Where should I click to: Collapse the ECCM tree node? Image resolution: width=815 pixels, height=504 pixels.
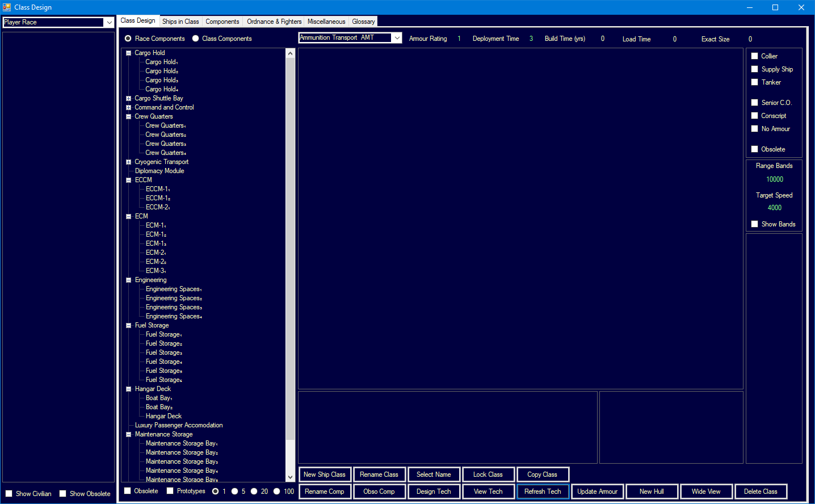129,180
